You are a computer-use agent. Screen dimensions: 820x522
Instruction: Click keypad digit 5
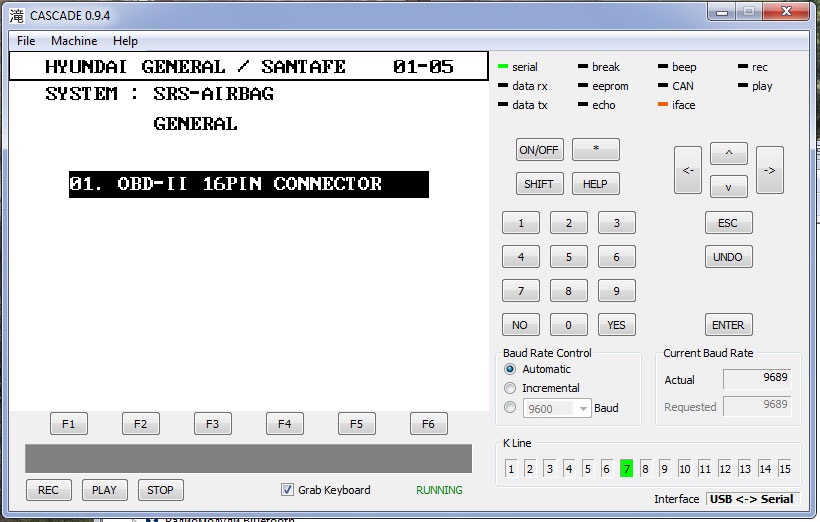(569, 257)
